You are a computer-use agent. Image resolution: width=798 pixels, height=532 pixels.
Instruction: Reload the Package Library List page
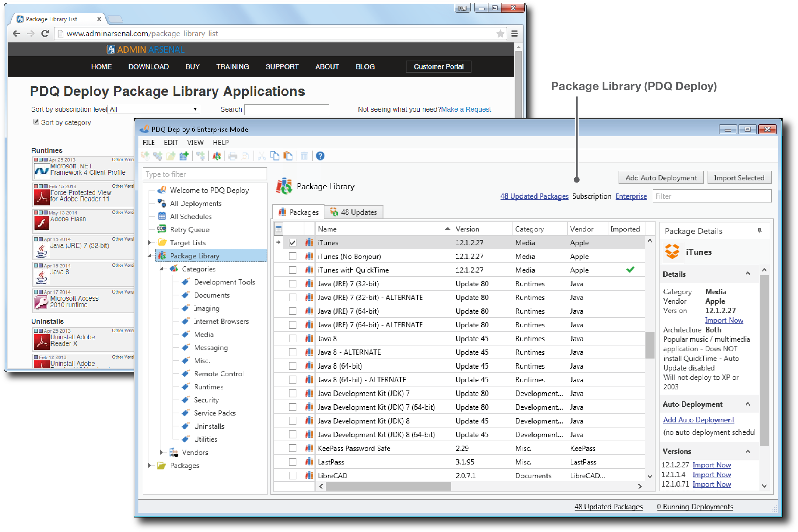[45, 34]
